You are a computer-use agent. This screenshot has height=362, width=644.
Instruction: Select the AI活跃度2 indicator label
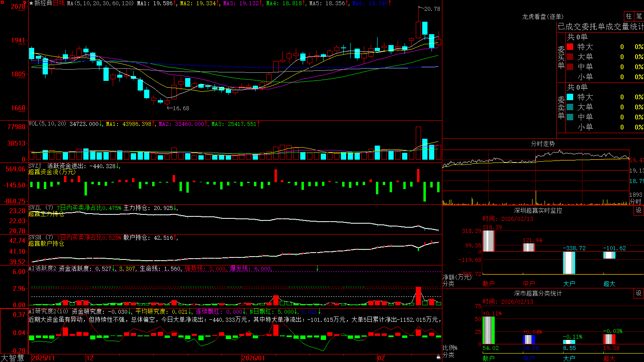pos(42,269)
